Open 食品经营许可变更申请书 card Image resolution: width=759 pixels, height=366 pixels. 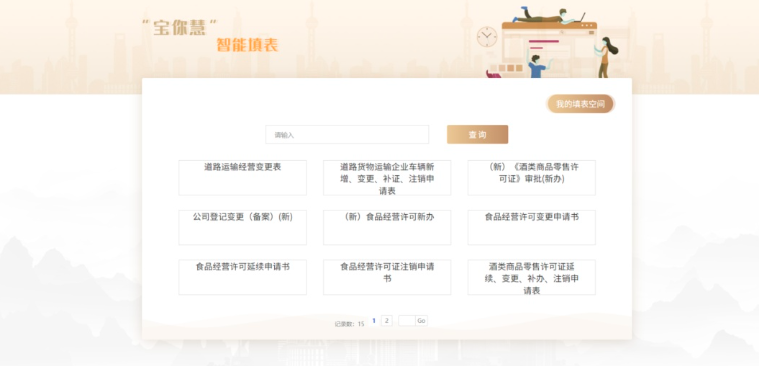pyautogui.click(x=531, y=228)
